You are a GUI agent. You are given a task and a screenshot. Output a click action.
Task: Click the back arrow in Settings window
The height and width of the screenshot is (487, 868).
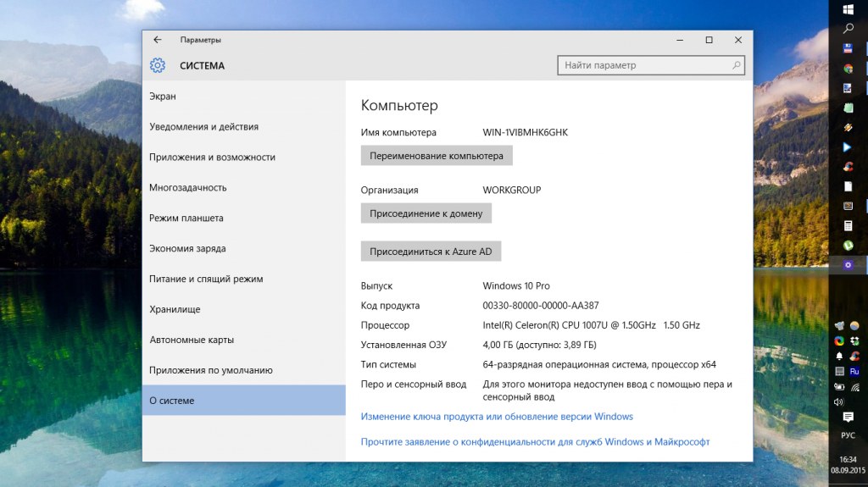pos(158,40)
